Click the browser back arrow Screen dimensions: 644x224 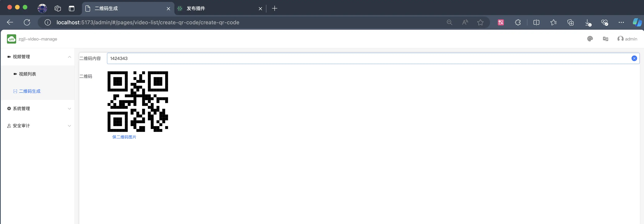(x=10, y=22)
